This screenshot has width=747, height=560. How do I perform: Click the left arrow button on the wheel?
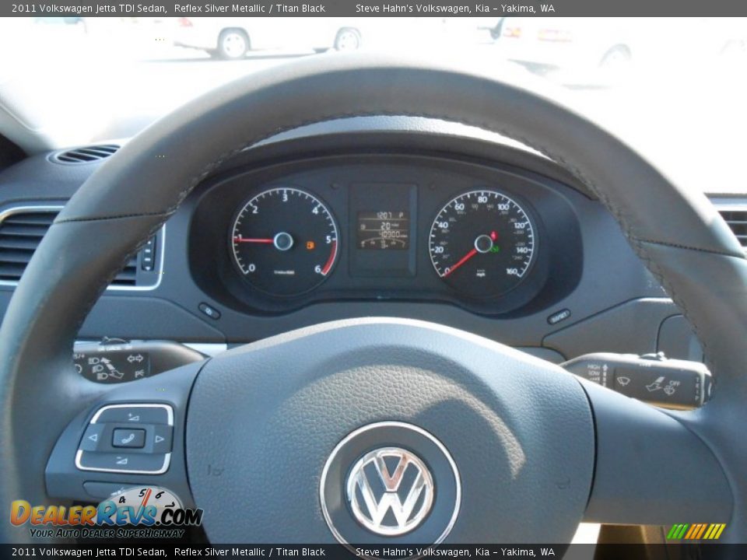(93, 437)
